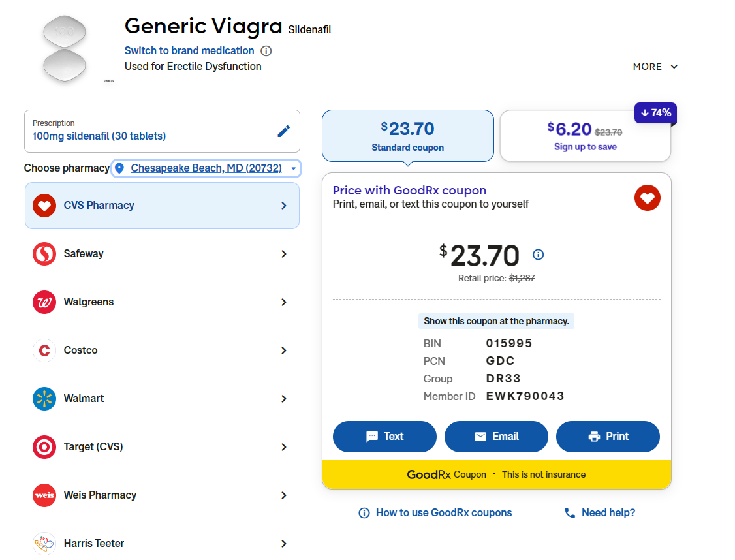This screenshot has width=735, height=560.
Task: Expand Weis Pharmacy chevron arrow
Action: pos(283,495)
